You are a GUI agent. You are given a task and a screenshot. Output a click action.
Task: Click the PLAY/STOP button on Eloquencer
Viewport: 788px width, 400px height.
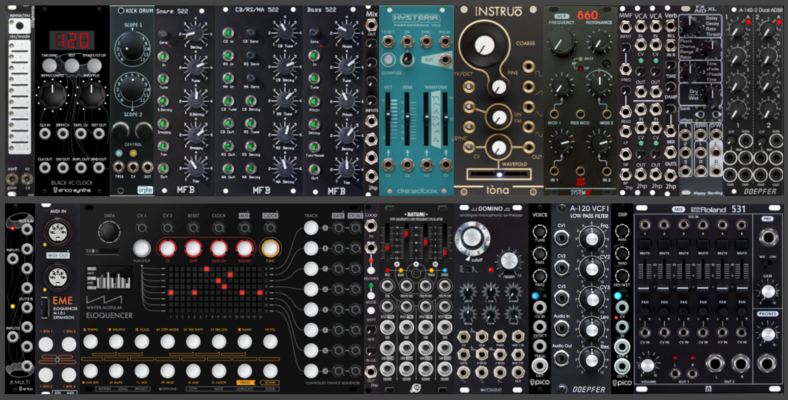(142, 248)
